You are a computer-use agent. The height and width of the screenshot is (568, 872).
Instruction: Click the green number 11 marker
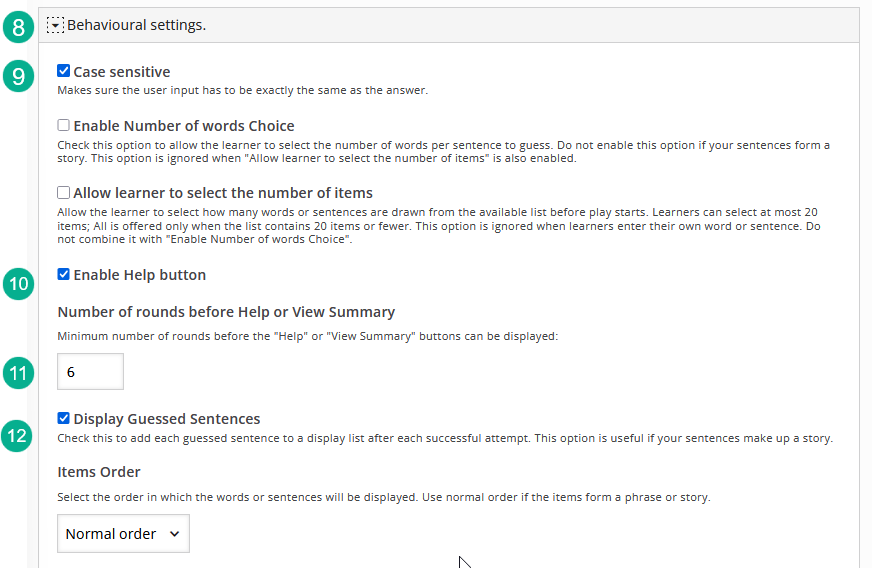point(18,373)
